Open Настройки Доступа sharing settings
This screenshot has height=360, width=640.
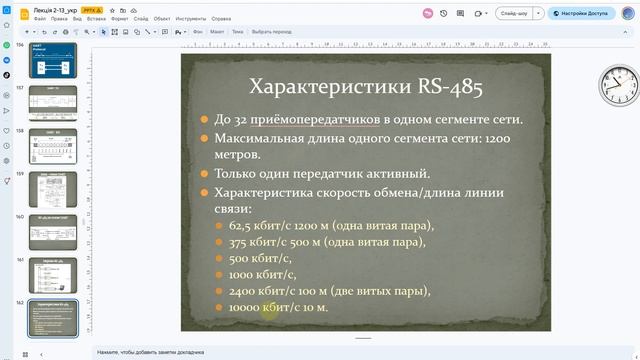point(581,13)
